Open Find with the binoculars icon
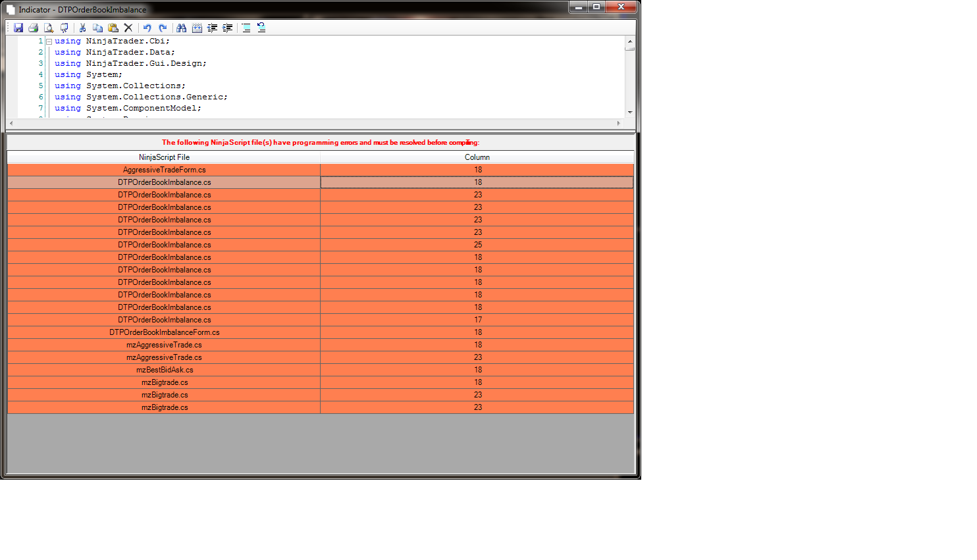Screen dimensions: 977x560 pos(181,28)
